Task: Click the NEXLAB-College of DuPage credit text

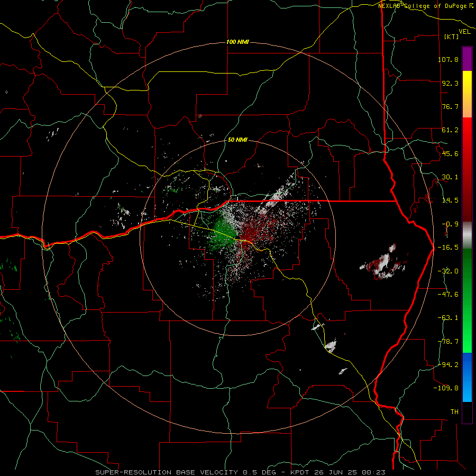Action: 426,6
